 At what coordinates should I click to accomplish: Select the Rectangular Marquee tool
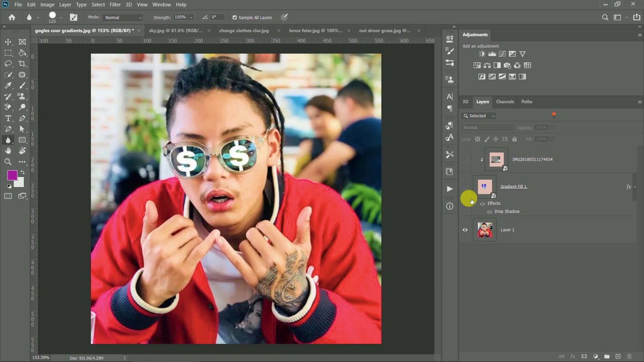tap(8, 53)
